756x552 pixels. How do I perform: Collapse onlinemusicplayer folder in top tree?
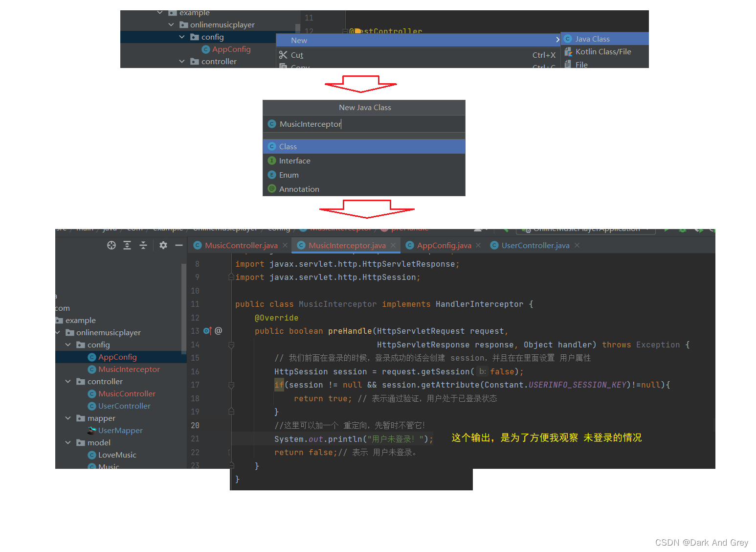(171, 24)
